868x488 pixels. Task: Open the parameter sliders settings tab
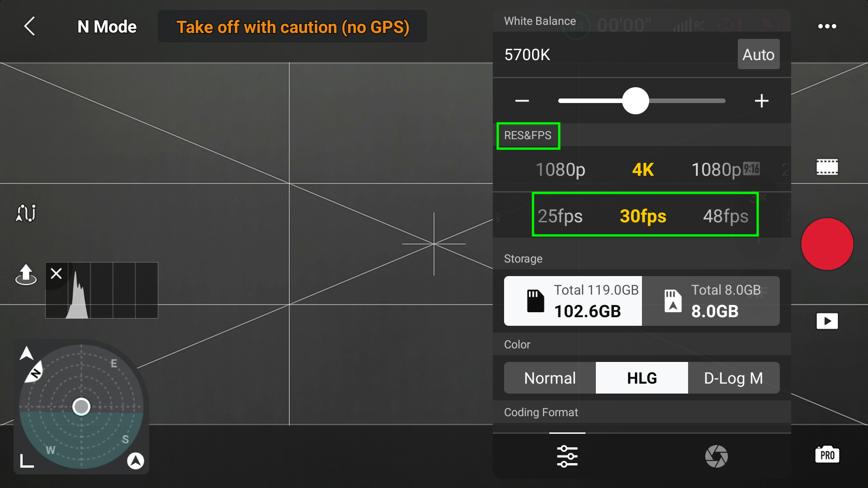567,456
